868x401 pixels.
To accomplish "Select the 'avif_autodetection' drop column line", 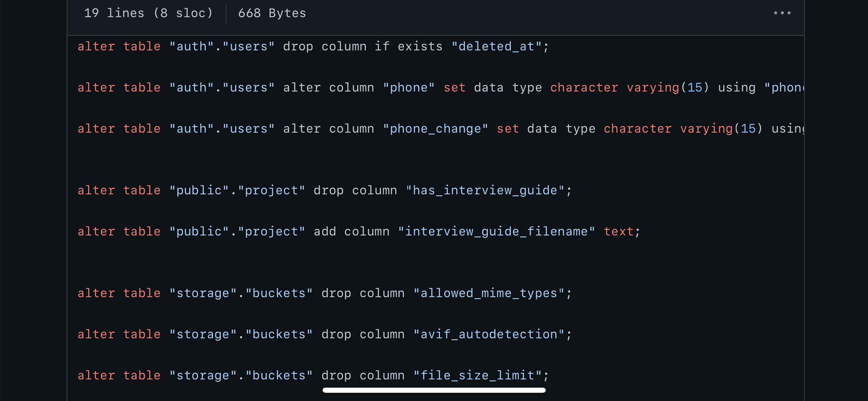I will coord(324,334).
